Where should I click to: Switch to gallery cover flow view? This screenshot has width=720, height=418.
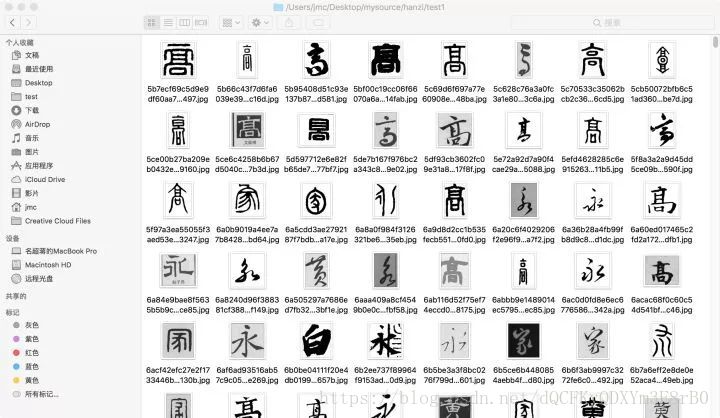coord(201,22)
